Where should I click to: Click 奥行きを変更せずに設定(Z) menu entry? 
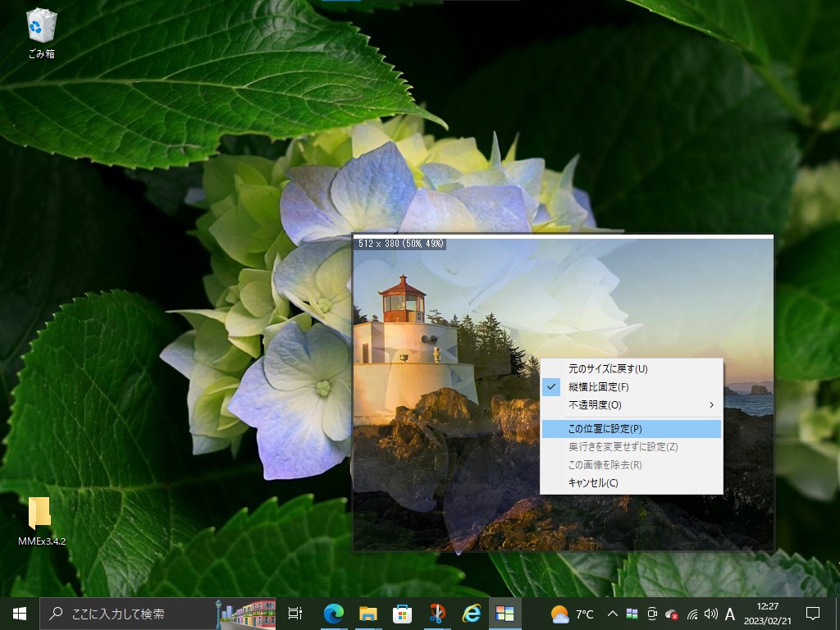tap(632, 447)
